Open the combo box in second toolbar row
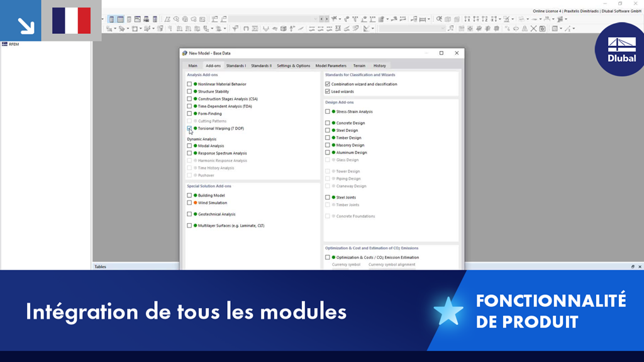The width and height of the screenshot is (644, 362). (412, 29)
